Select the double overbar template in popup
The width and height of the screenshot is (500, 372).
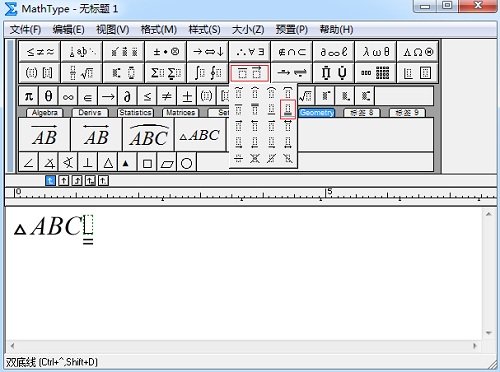pos(255,109)
